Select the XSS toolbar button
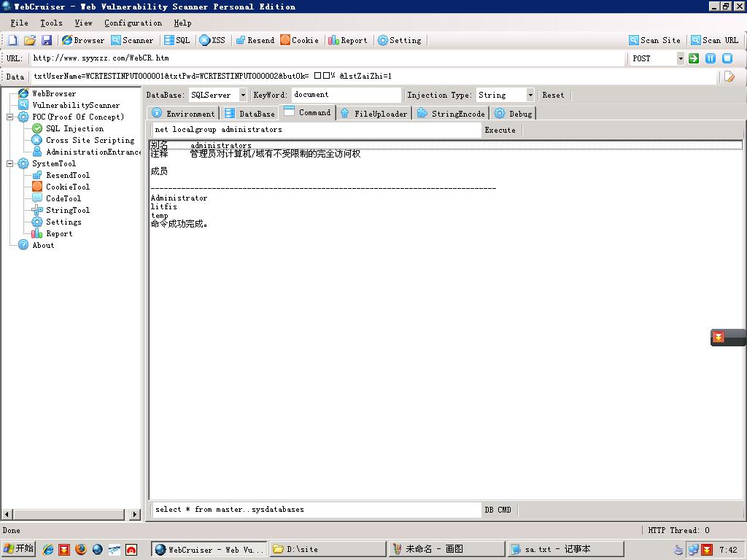 212,41
